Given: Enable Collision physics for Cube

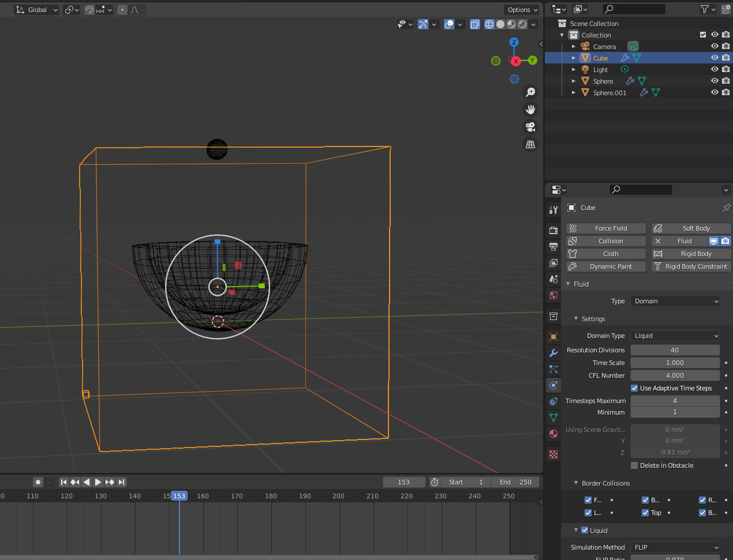Looking at the screenshot, I should pos(606,241).
